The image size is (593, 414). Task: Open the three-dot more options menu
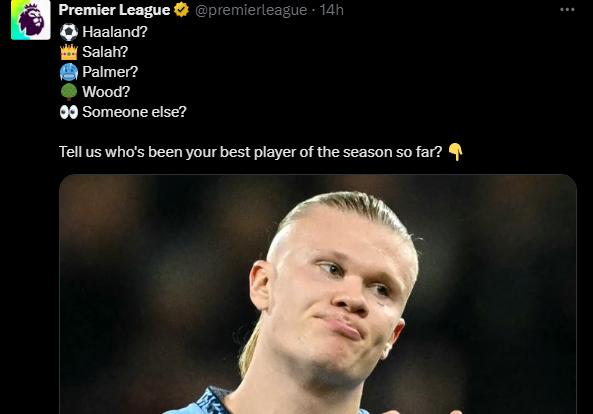coord(567,10)
